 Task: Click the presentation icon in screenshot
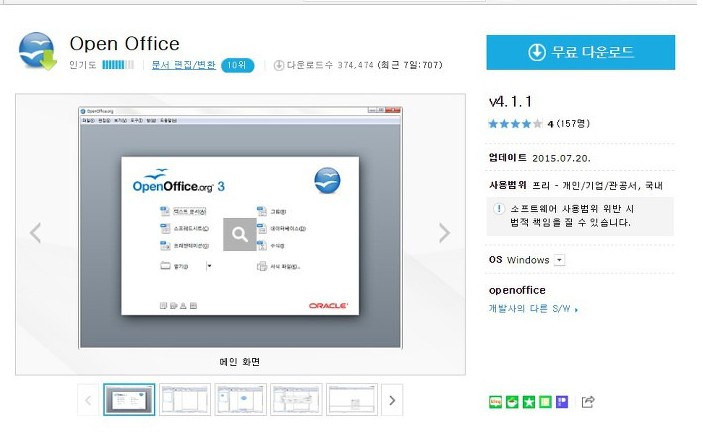click(165, 246)
